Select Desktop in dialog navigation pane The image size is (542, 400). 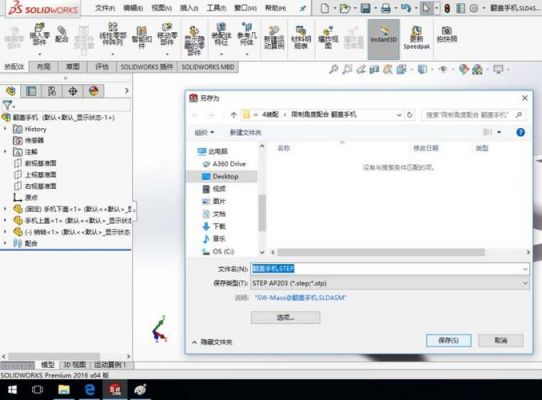tap(222, 176)
